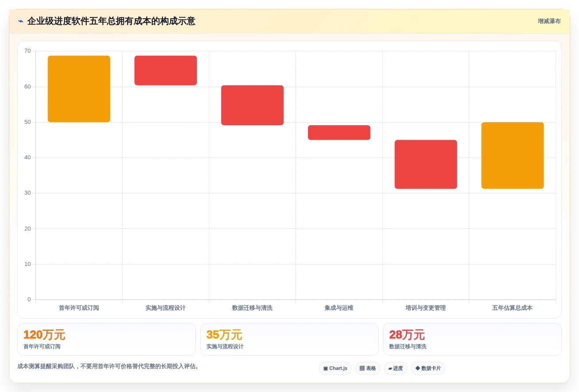
Task: Click the lightning icon beside the title
Action: click(x=21, y=21)
